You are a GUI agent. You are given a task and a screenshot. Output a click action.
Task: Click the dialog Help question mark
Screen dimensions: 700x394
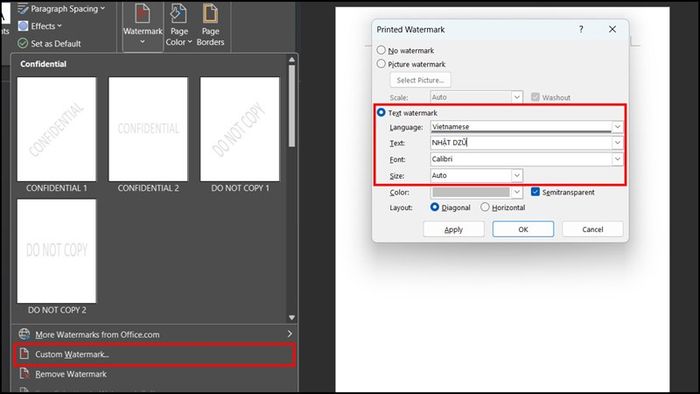581,29
